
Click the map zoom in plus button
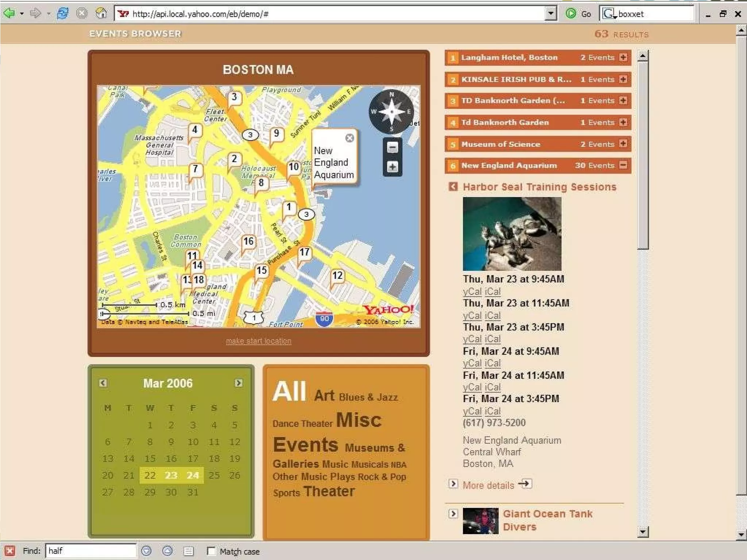pos(392,167)
